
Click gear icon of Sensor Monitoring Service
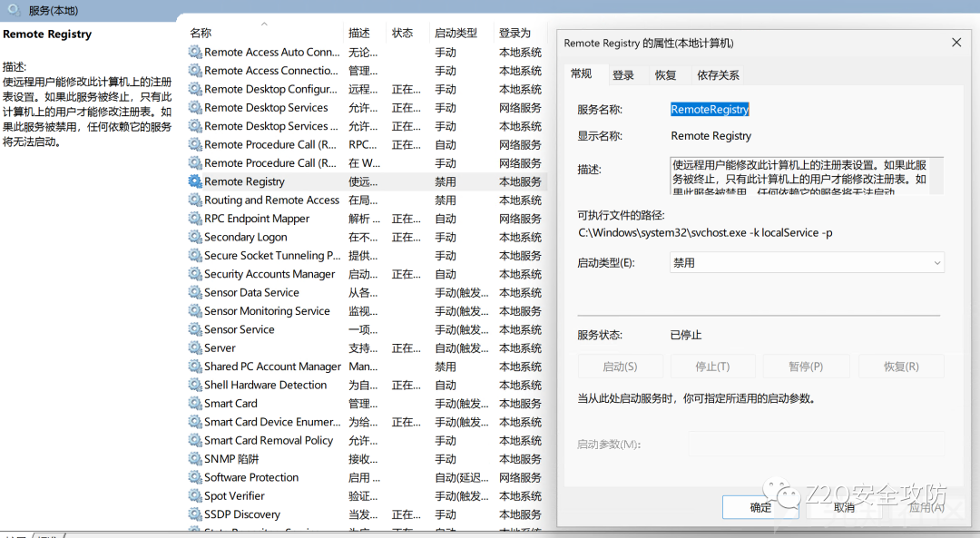pyautogui.click(x=195, y=310)
